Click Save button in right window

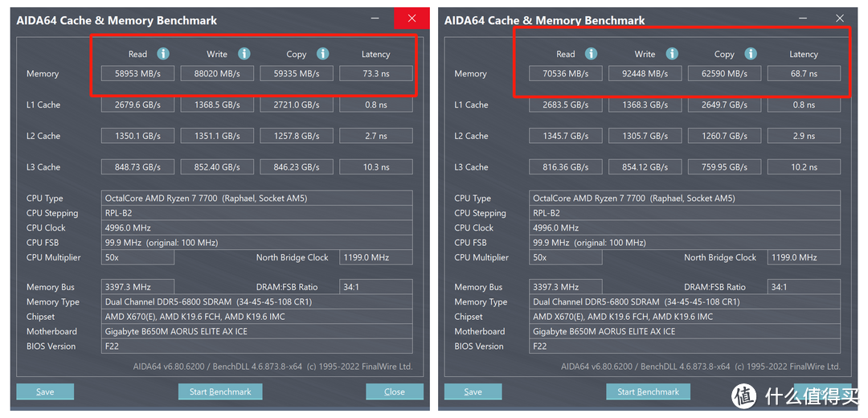(x=473, y=391)
